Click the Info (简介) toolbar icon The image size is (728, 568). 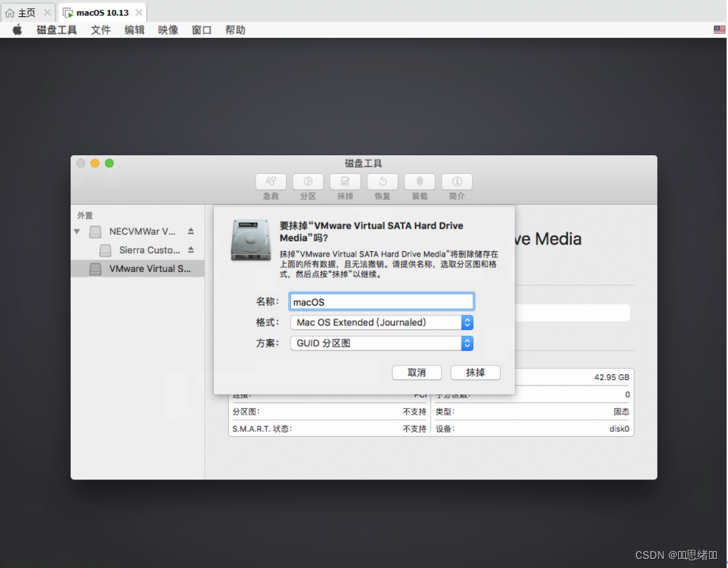click(x=457, y=182)
